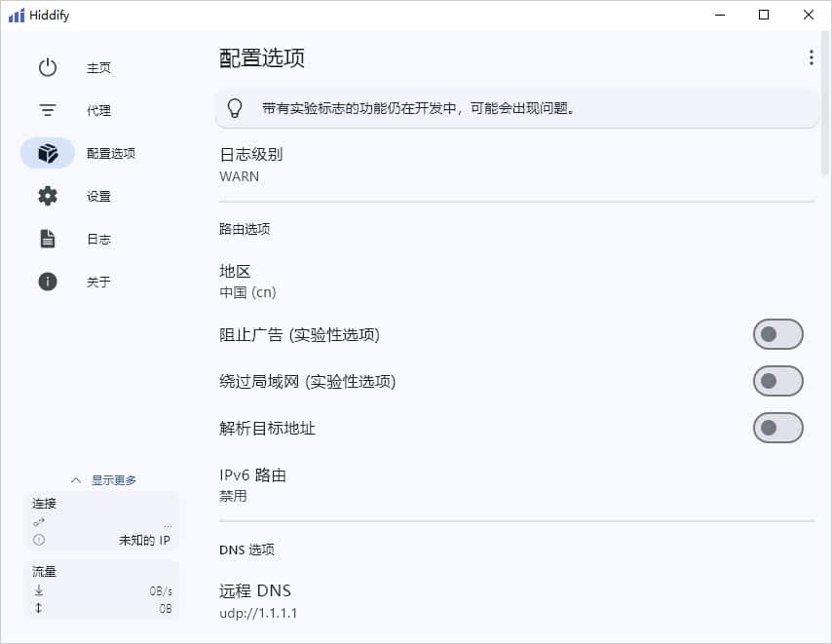Click the info icon for 关于
The image size is (832, 644).
[x=46, y=282]
